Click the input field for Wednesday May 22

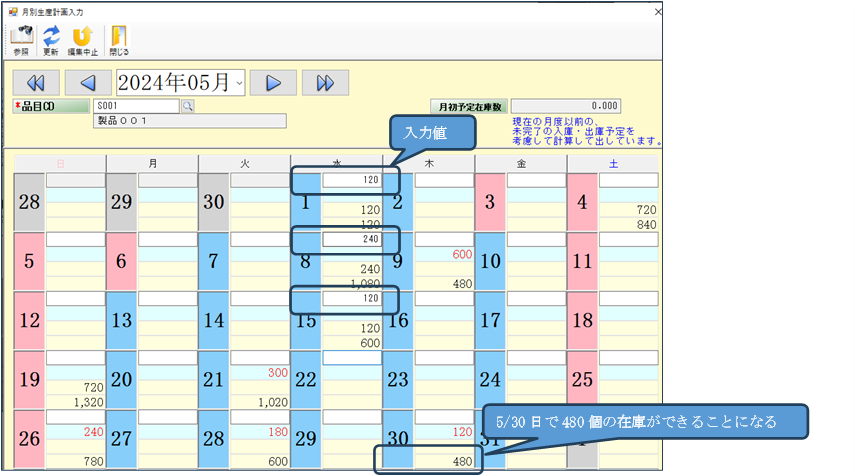coord(353,358)
